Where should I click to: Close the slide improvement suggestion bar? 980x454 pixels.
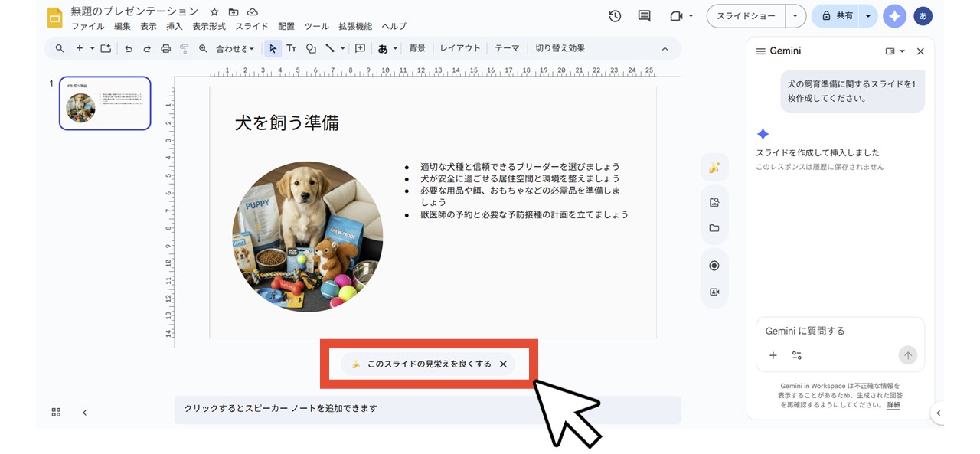(504, 364)
